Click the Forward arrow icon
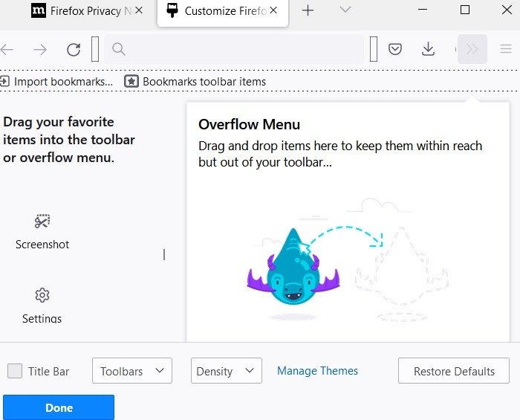520x420 pixels. coord(40,50)
